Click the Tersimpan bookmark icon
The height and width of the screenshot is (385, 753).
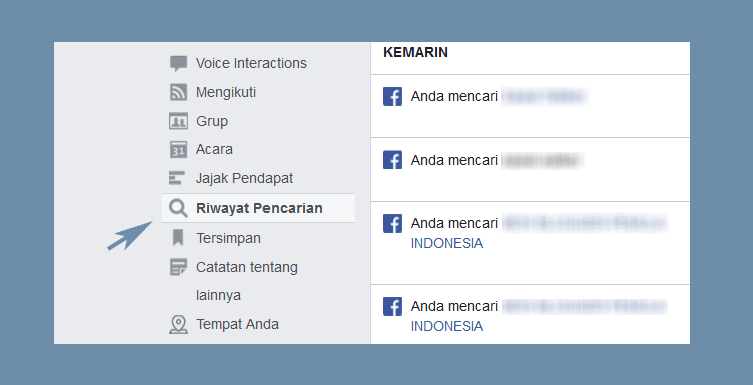coord(178,238)
